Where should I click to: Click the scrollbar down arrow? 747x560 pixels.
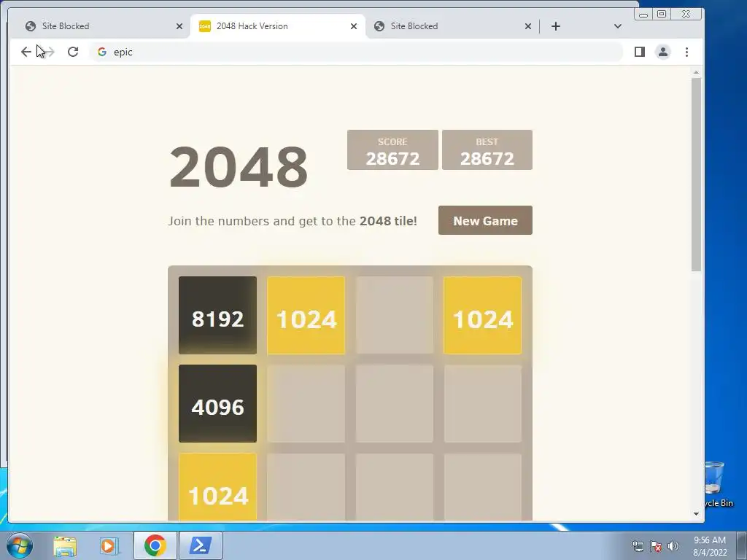[696, 514]
